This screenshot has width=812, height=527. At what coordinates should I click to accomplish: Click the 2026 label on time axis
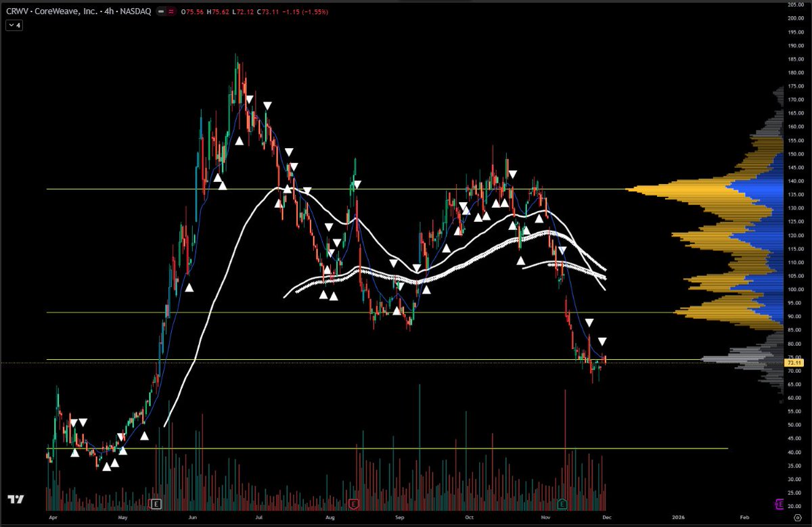click(x=677, y=517)
